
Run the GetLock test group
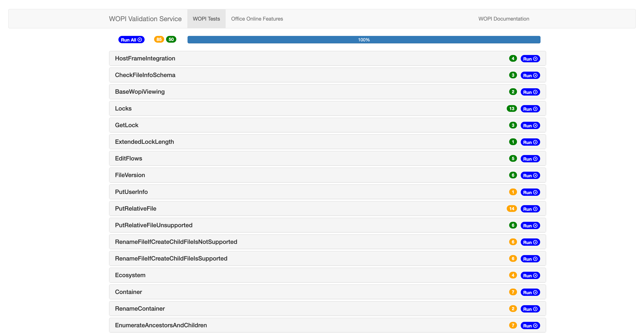coord(530,125)
